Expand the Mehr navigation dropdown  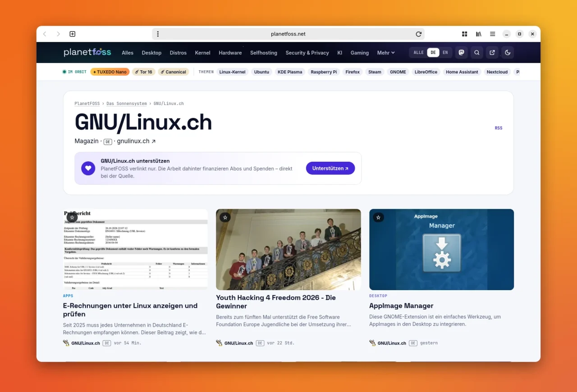(x=386, y=53)
